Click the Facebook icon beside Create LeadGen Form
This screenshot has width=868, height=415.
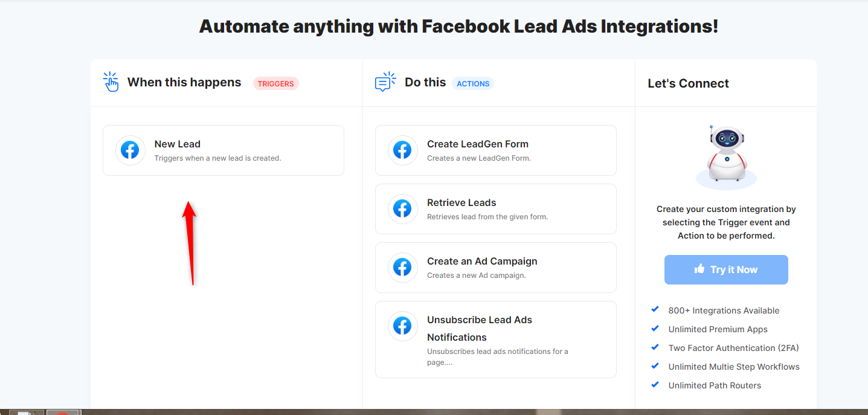tap(402, 150)
